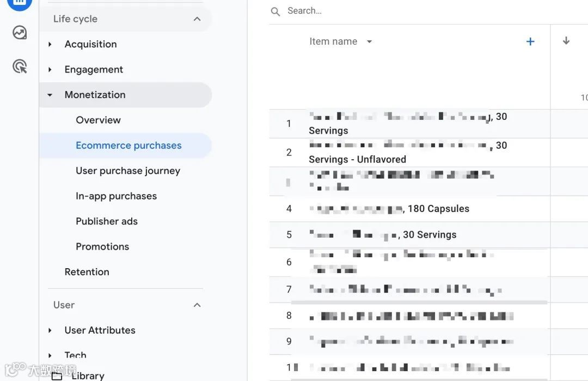Screen dimensions: 588x381
Task: Open the Monetization Overview report
Action: (x=98, y=120)
